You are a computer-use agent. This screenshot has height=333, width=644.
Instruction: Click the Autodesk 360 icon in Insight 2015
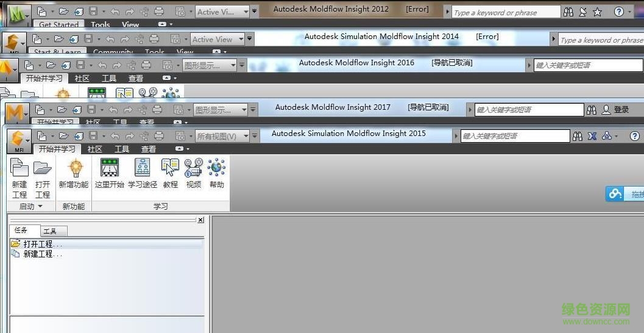coord(607,136)
